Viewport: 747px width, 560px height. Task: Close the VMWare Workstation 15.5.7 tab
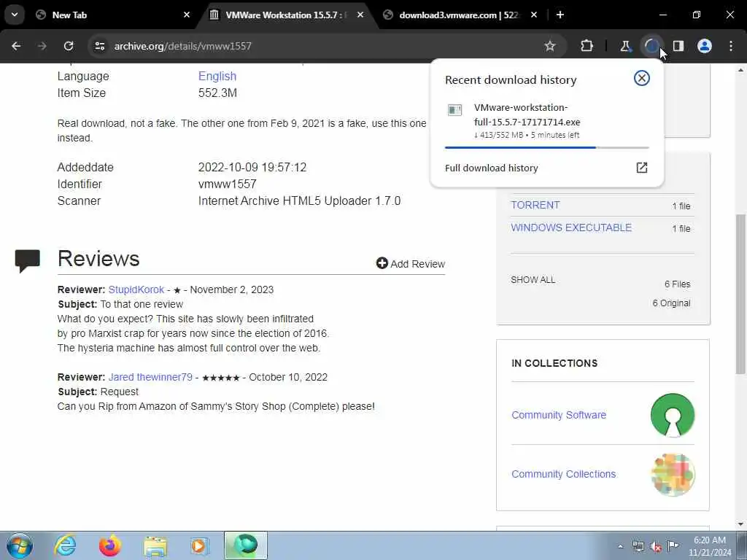360,15
